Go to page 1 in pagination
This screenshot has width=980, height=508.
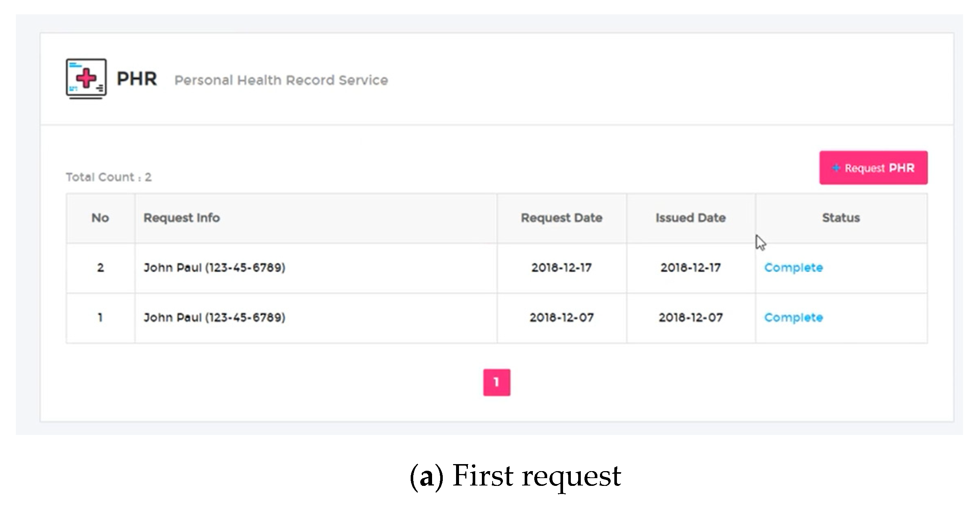[x=497, y=382]
